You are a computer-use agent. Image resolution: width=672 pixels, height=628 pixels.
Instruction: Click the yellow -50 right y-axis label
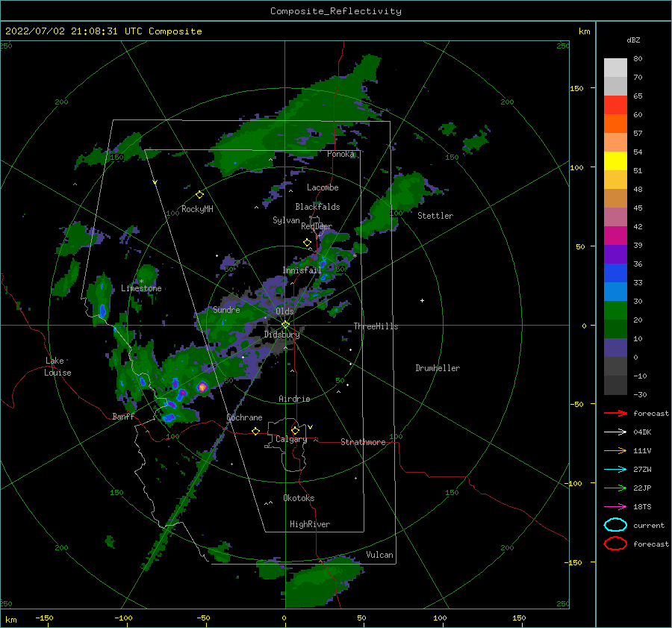click(576, 404)
